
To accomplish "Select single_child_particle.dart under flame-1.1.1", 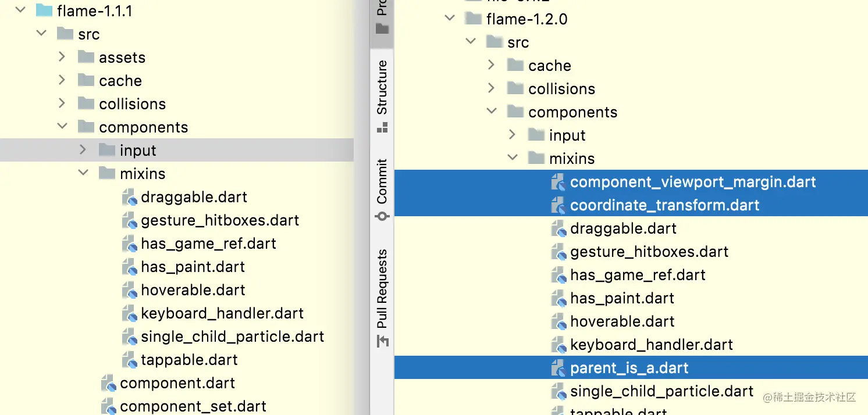I will (233, 337).
